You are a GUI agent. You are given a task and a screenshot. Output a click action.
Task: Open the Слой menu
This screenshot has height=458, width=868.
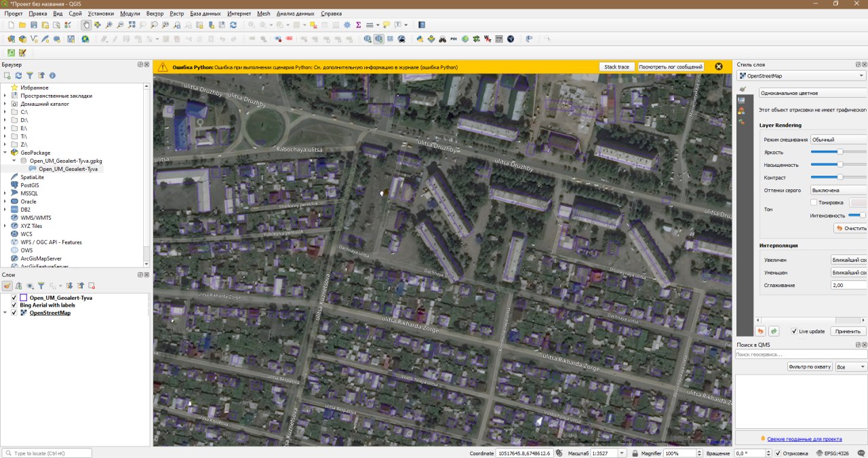[x=75, y=14]
